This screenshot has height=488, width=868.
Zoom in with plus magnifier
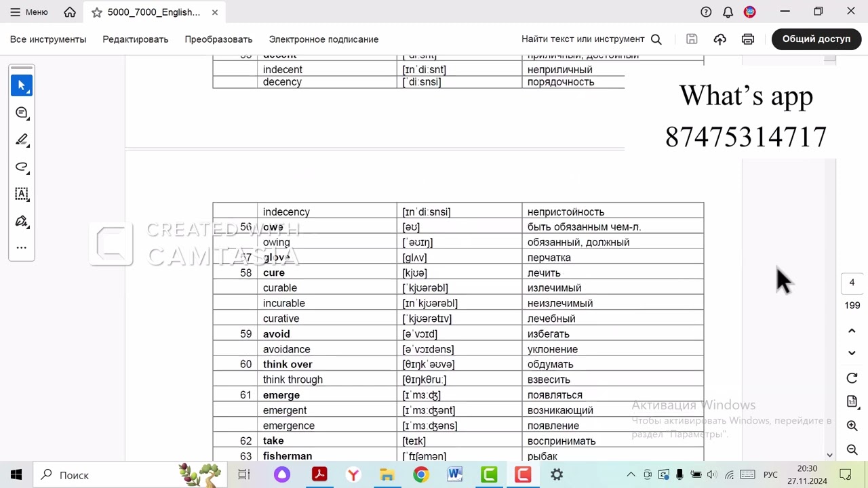coord(852,426)
